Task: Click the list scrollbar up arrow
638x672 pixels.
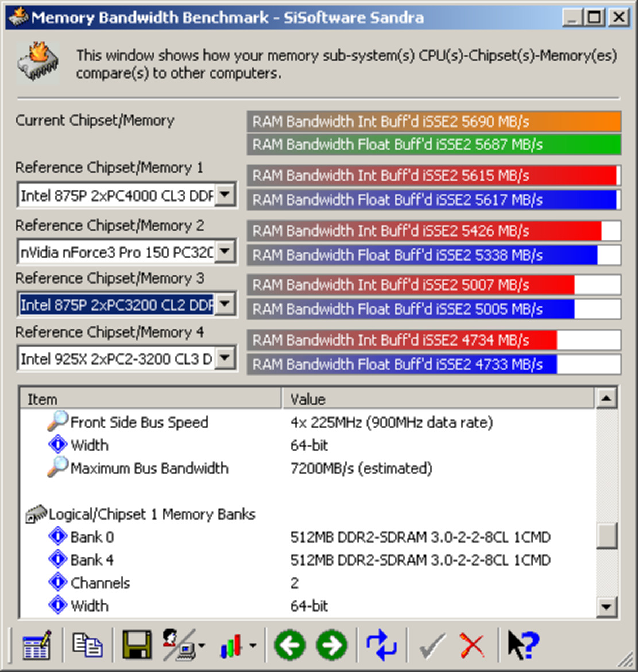Action: [x=606, y=399]
